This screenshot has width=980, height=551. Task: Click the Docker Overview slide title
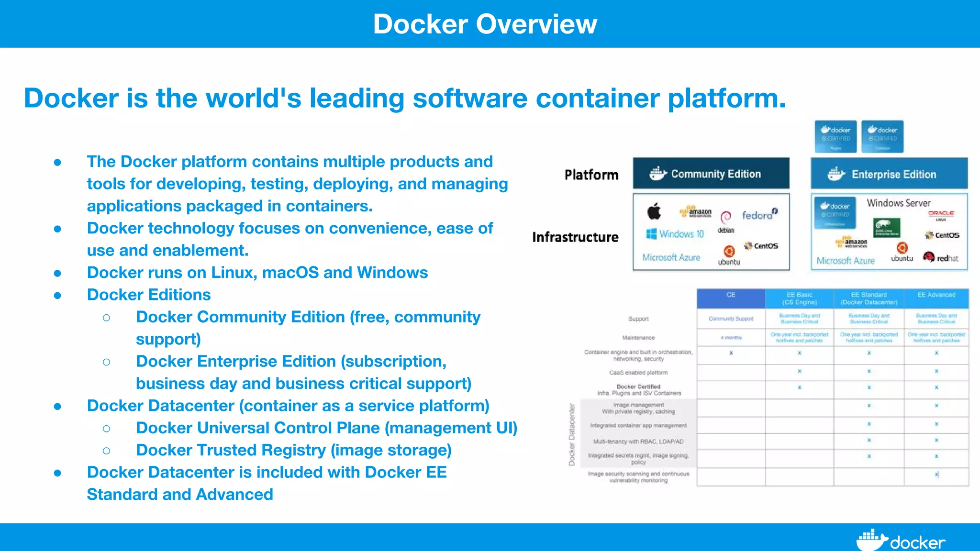pyautogui.click(x=485, y=24)
